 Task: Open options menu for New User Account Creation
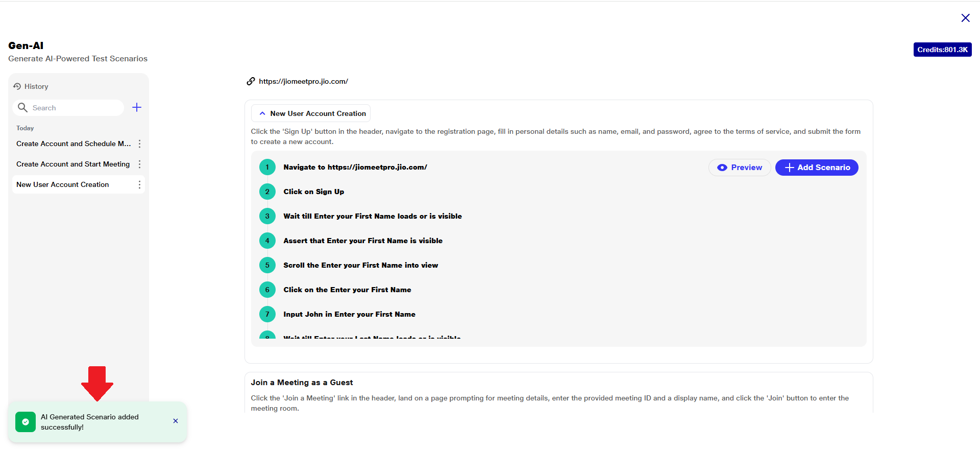(139, 184)
